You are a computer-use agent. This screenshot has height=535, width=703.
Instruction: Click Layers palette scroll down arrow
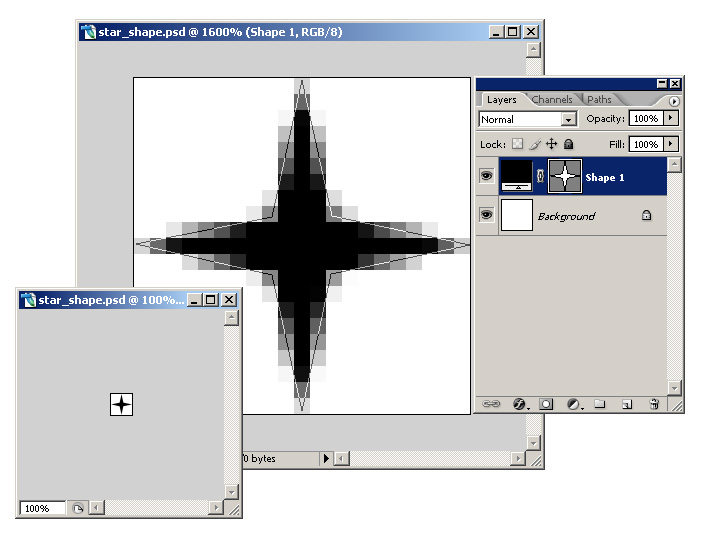tap(675, 387)
